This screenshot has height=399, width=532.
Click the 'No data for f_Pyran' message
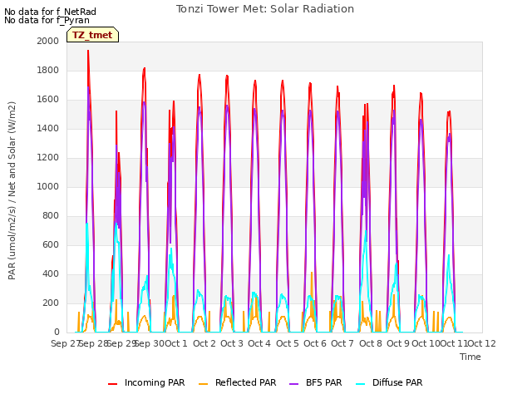point(47,20)
